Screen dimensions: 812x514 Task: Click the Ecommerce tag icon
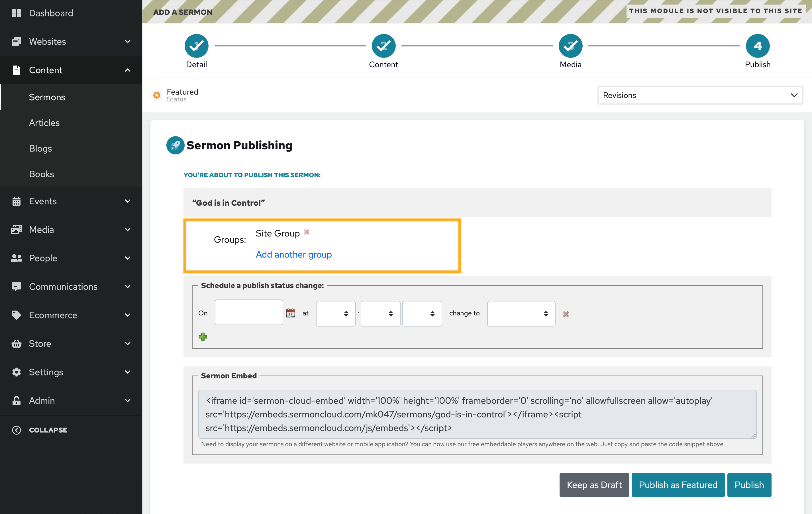point(16,315)
